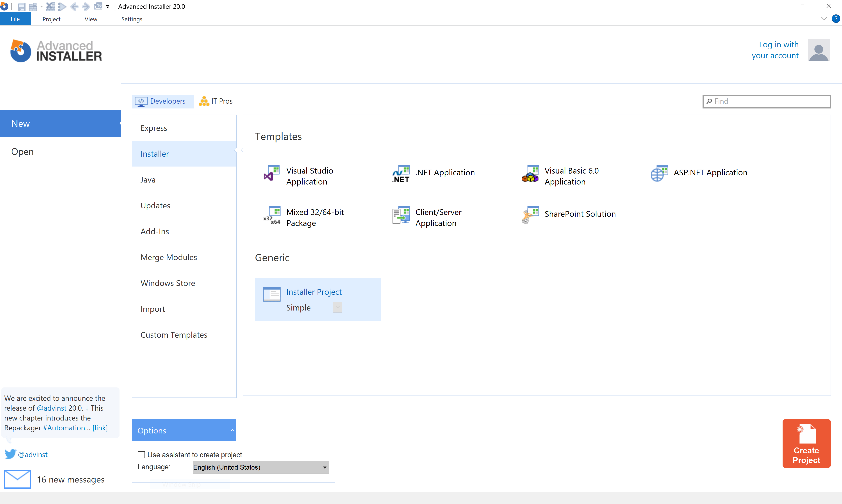Collapse the ribbon with the chevron
Image resolution: width=842 pixels, height=504 pixels.
click(x=824, y=19)
